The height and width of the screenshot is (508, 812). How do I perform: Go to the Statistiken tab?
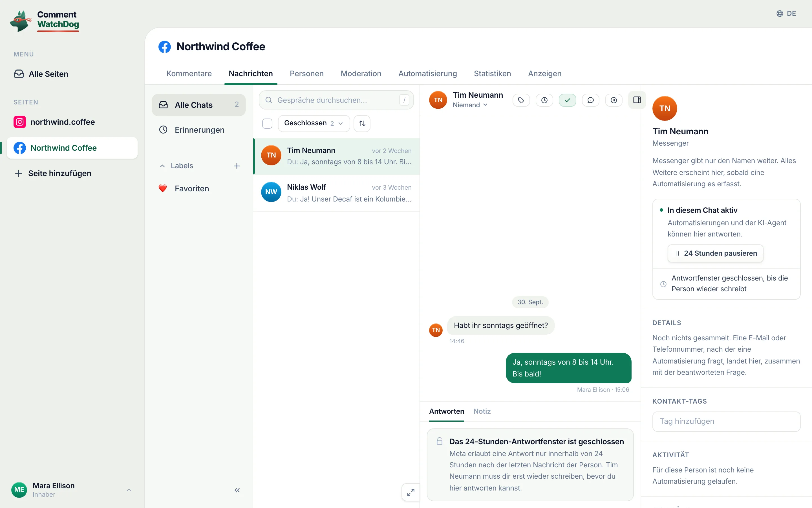492,74
